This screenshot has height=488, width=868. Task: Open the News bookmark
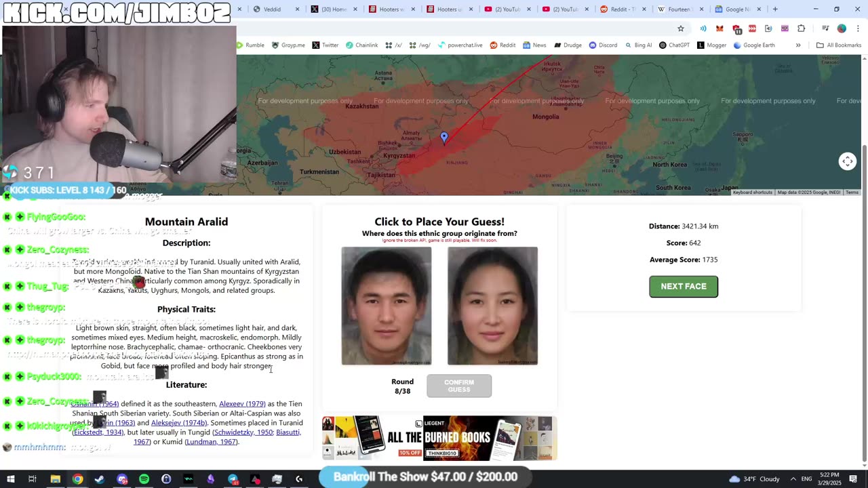pyautogui.click(x=534, y=45)
